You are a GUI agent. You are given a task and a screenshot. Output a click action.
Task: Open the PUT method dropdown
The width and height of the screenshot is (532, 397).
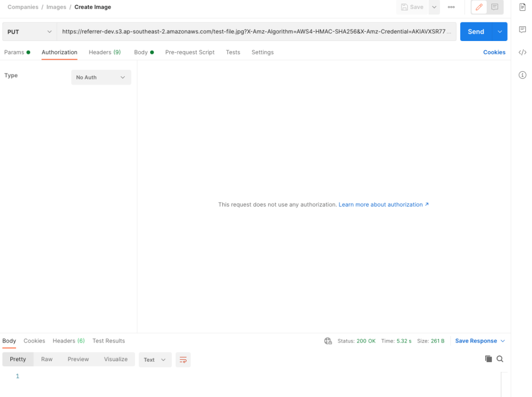click(x=30, y=32)
